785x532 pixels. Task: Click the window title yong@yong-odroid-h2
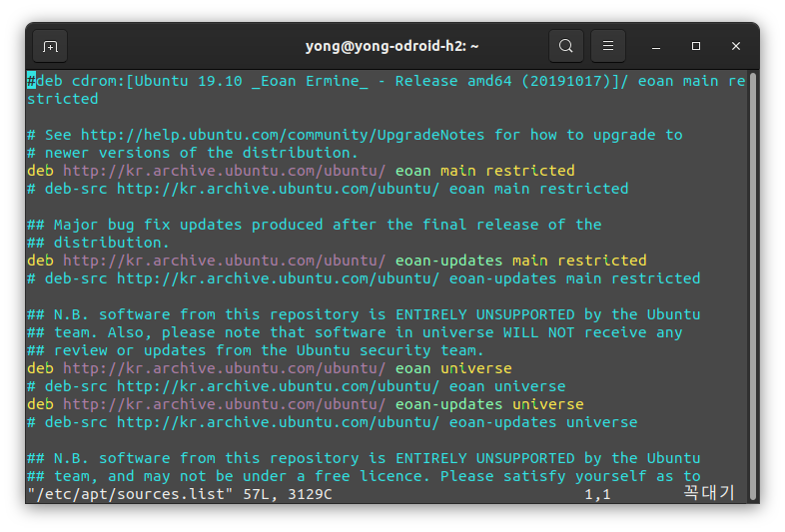coord(392,46)
